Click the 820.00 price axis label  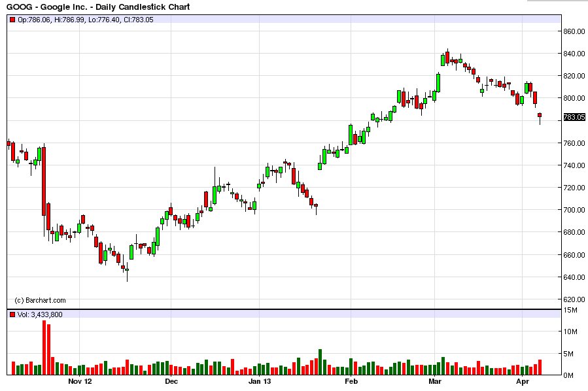click(574, 76)
